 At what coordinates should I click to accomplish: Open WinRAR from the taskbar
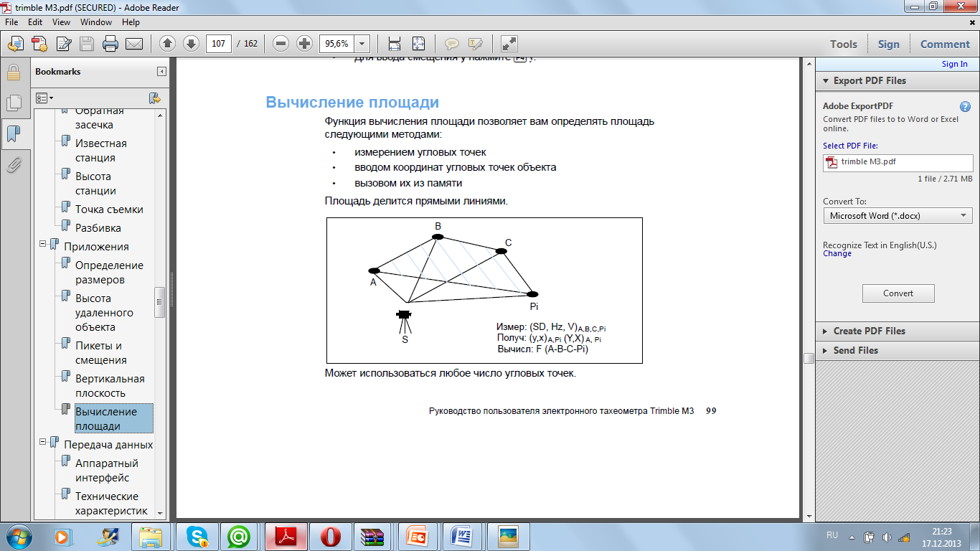(x=373, y=536)
